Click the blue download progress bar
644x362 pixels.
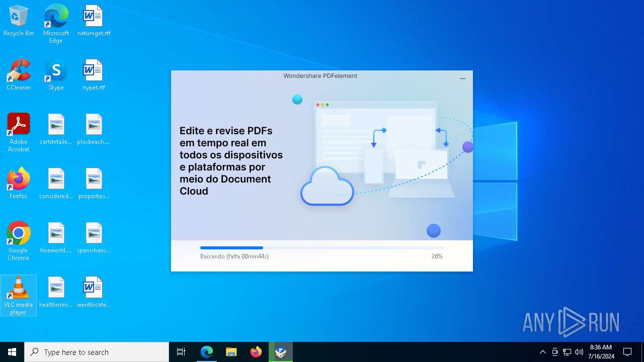click(322, 248)
